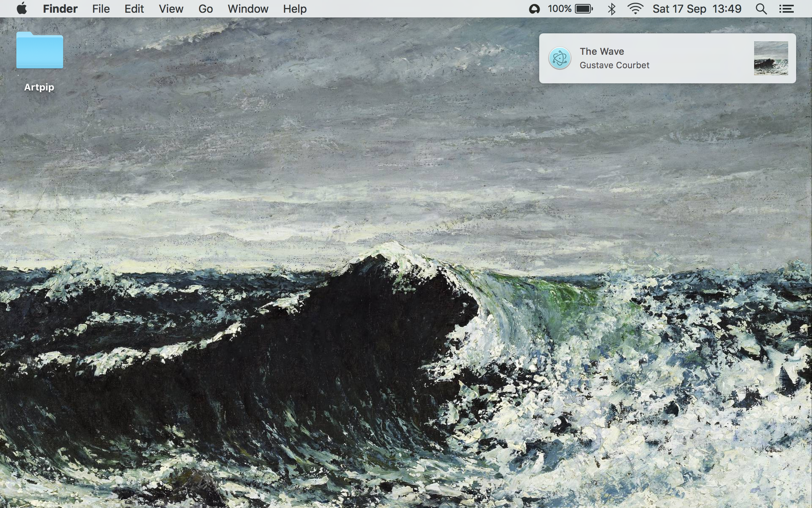Image resolution: width=812 pixels, height=508 pixels.
Task: Open Spotlight search magnifier
Action: 760,9
